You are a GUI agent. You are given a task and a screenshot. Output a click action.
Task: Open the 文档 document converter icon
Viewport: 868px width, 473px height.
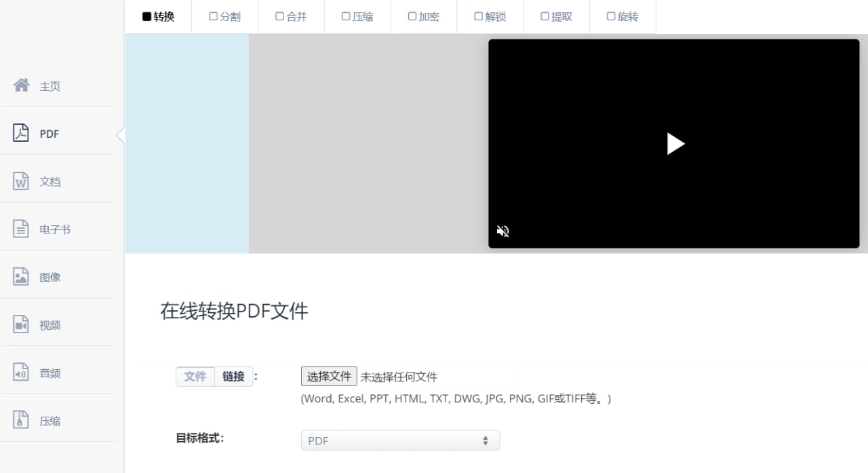[20, 181]
